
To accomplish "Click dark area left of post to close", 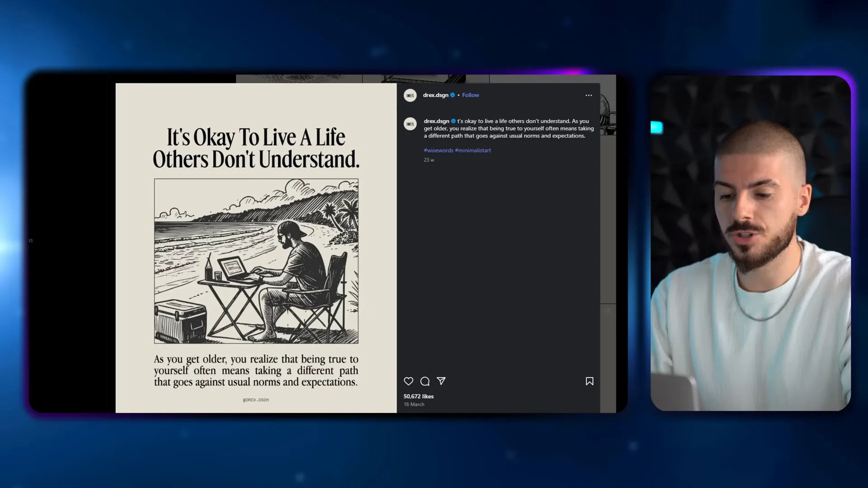I will (x=72, y=244).
